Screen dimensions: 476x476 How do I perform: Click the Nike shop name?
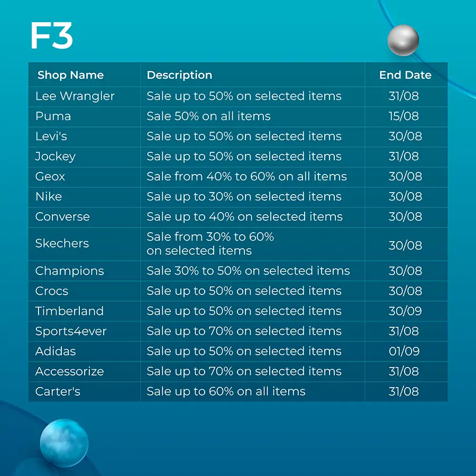(x=49, y=197)
